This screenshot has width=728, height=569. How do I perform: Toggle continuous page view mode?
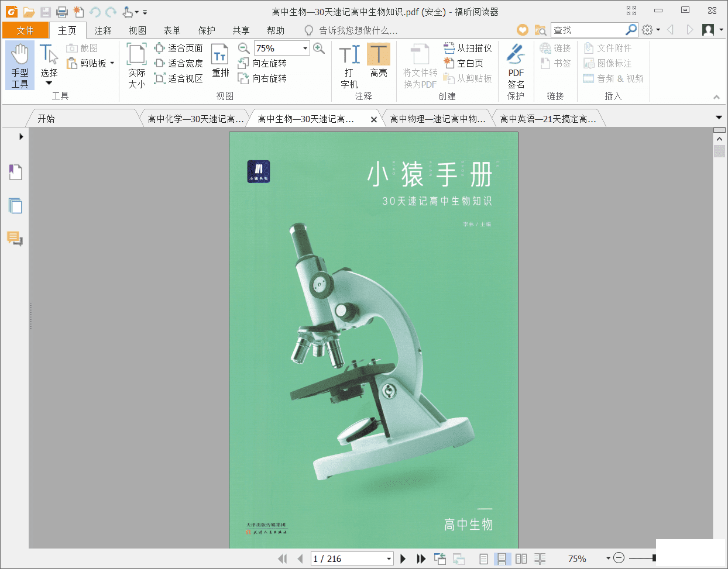click(502, 558)
